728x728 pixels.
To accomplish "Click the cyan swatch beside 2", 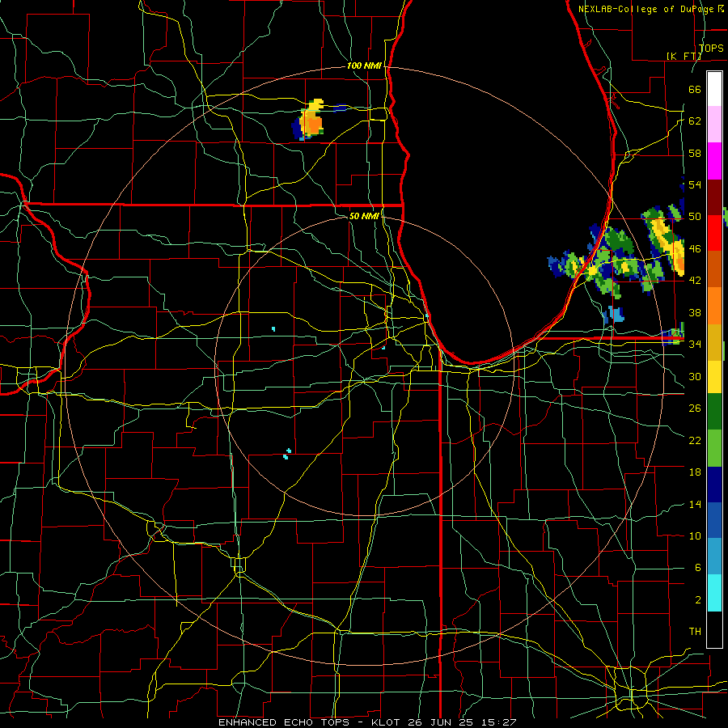I will [x=714, y=594].
